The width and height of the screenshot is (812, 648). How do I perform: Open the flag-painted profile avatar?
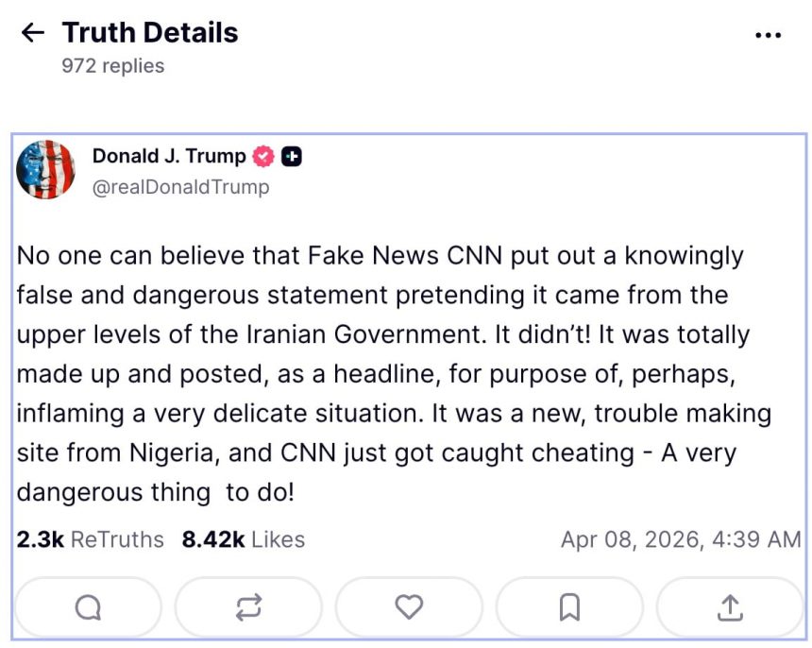45,170
